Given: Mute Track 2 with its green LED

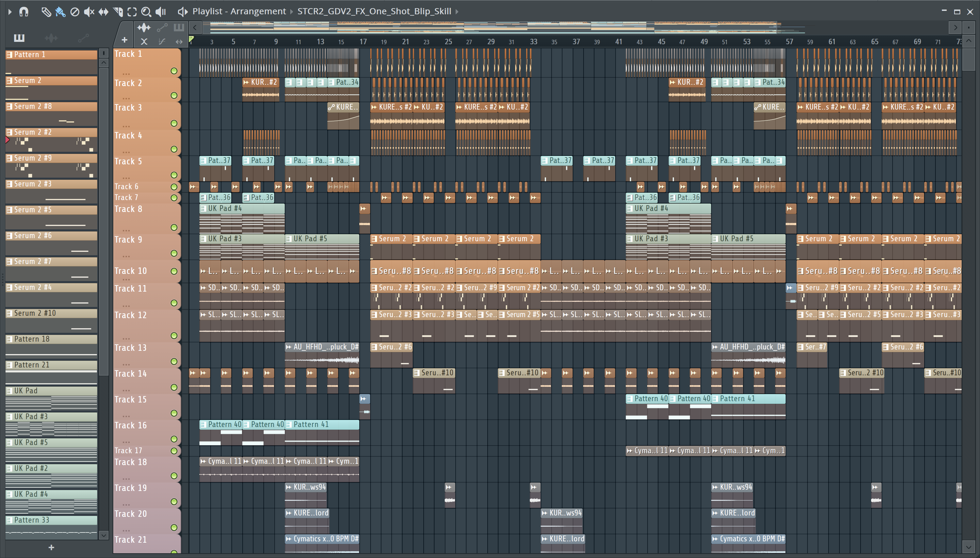Looking at the screenshot, I should click(x=174, y=95).
